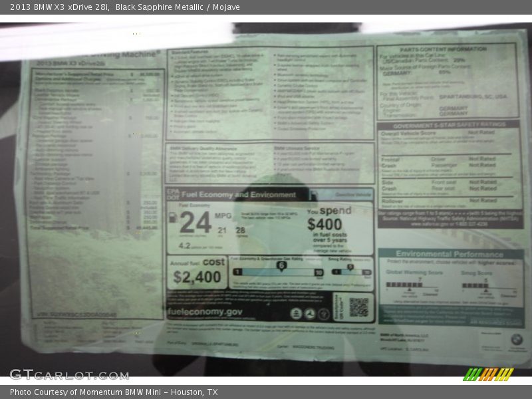This screenshot has width=532, height=399.
Task: Click the middle circular agency seal on the EPA label
Action: click(309, 314)
